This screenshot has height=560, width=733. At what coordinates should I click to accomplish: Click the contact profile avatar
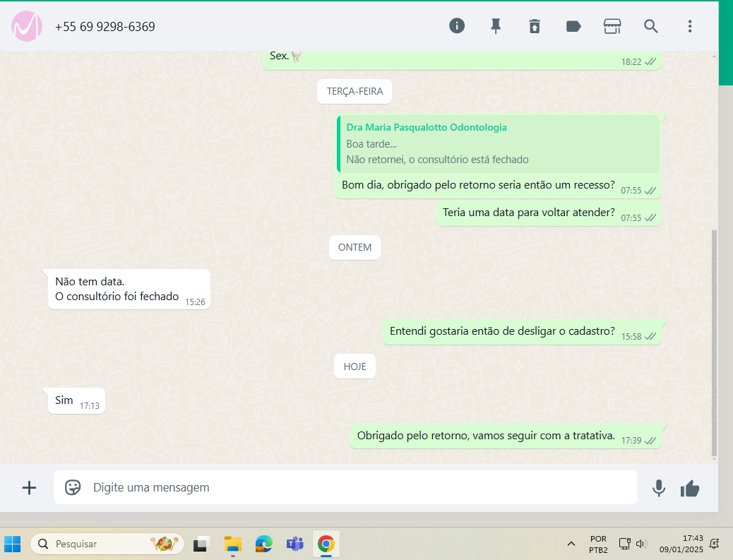(27, 26)
